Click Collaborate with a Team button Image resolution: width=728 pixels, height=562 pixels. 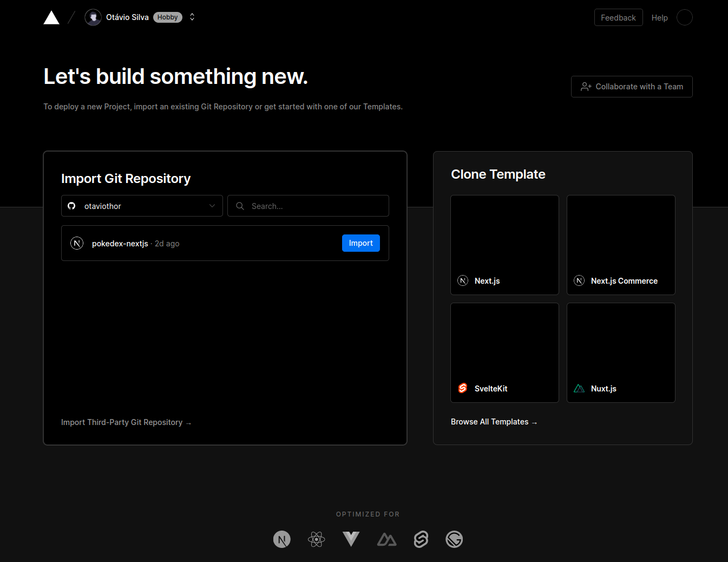[x=632, y=87]
